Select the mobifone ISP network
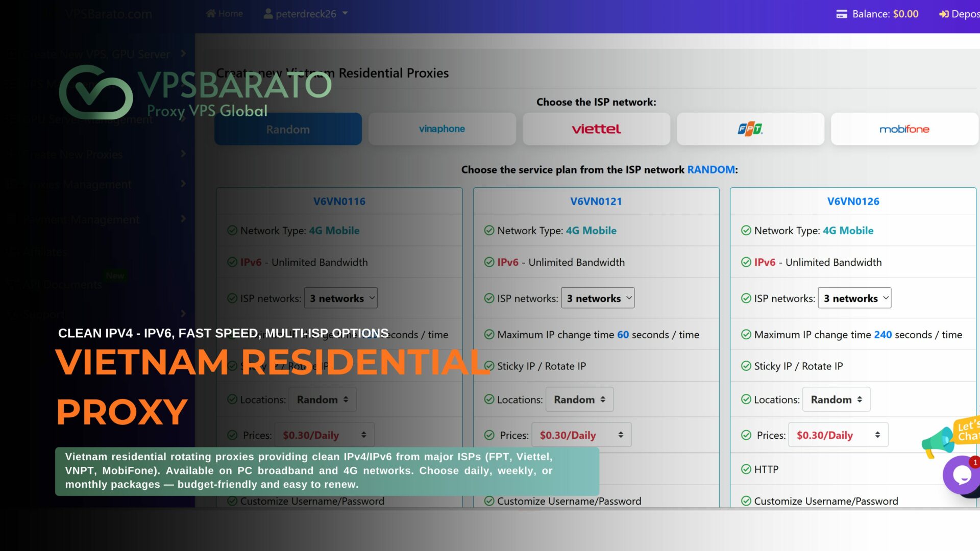This screenshot has width=980, height=551. click(x=904, y=129)
